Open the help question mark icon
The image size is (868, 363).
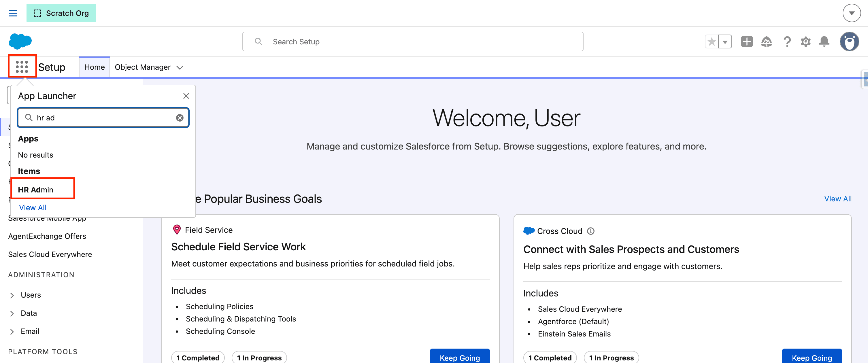(x=787, y=41)
